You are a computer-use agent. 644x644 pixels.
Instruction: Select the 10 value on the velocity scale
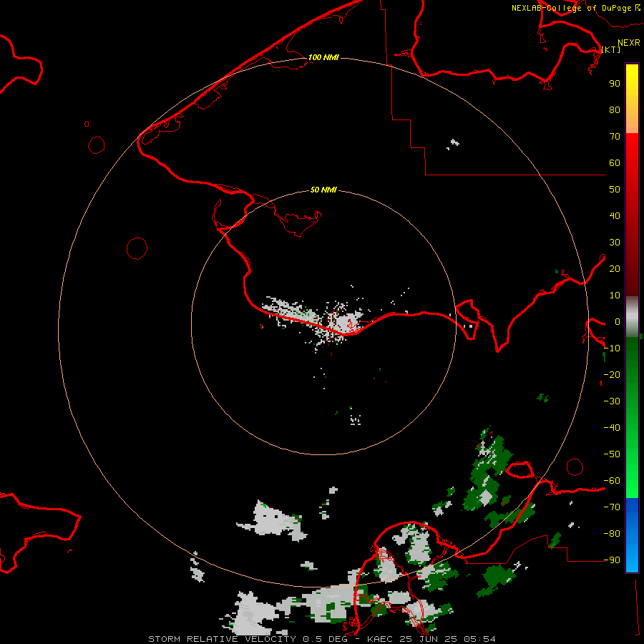(x=615, y=296)
